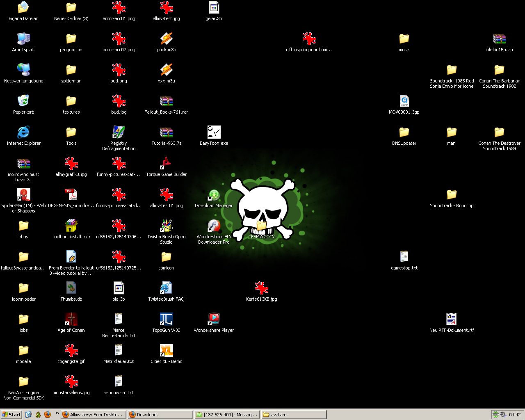
Task: Expand the quick launch overflow chevron
Action: tap(57, 413)
